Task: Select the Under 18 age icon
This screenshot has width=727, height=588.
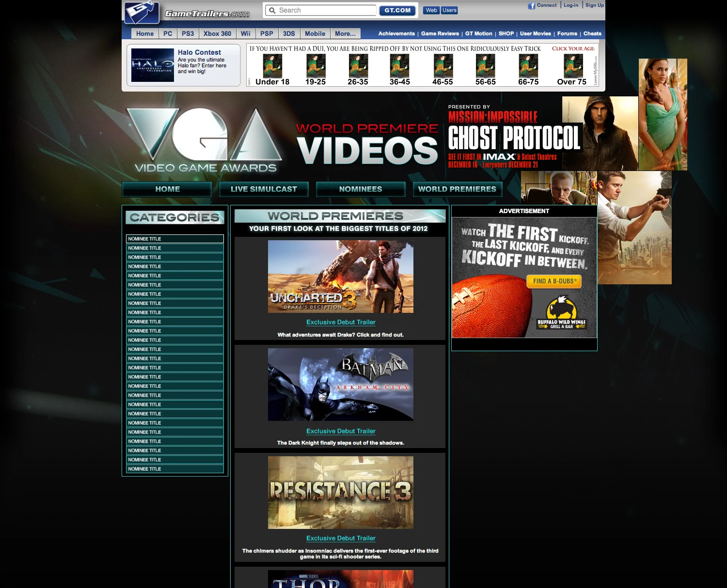Action: coord(272,66)
